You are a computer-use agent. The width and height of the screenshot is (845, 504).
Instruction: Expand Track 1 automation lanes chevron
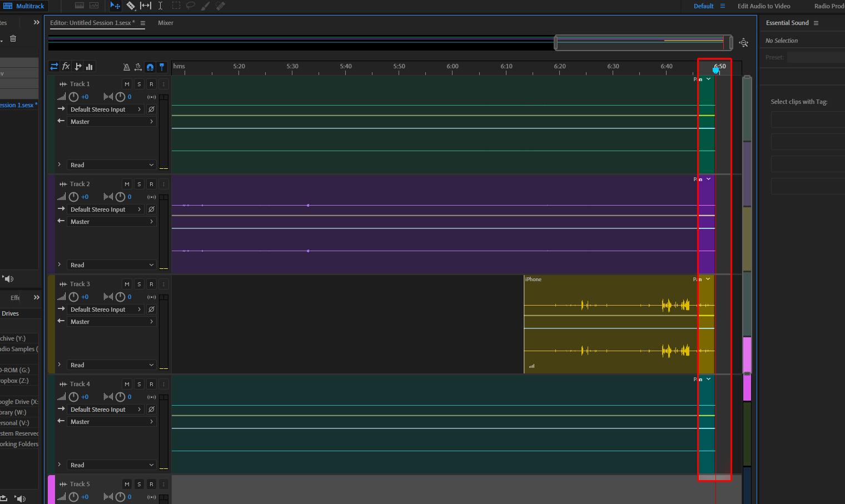[x=59, y=164]
